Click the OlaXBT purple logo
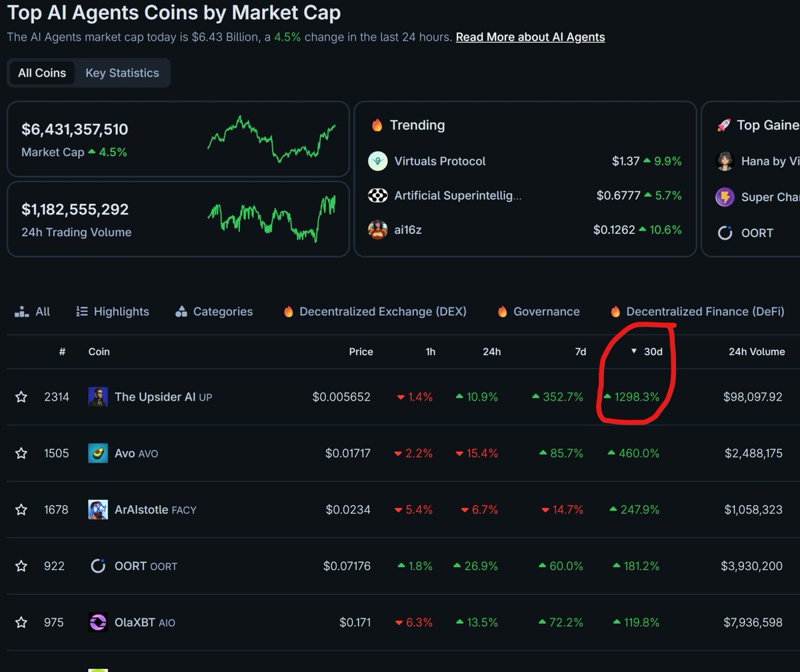This screenshot has height=672, width=800. pyautogui.click(x=99, y=622)
